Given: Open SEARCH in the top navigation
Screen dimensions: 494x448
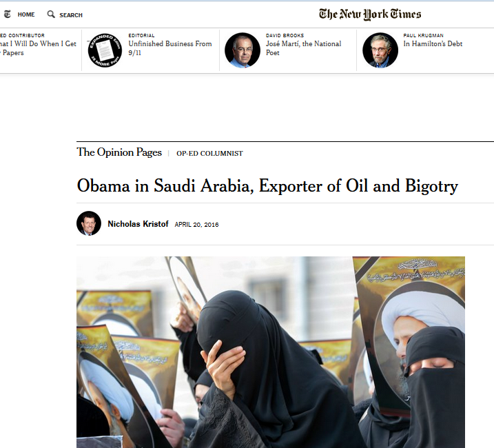Looking at the screenshot, I should point(71,15).
